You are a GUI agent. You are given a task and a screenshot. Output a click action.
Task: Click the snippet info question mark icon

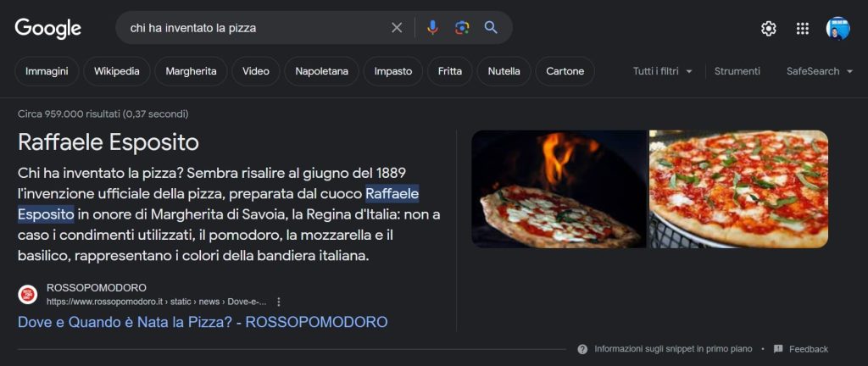point(582,349)
